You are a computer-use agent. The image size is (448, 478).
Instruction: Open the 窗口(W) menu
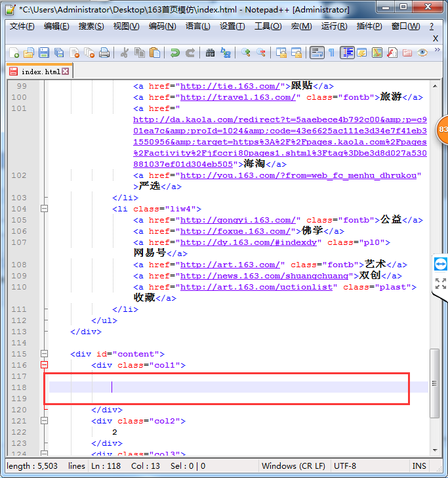pos(405,26)
